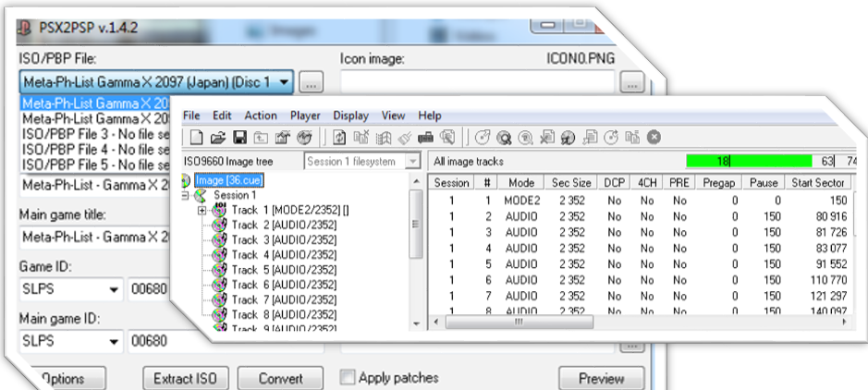Screen dimensions: 868x390
Task: Open the Action menu
Action: 261,116
